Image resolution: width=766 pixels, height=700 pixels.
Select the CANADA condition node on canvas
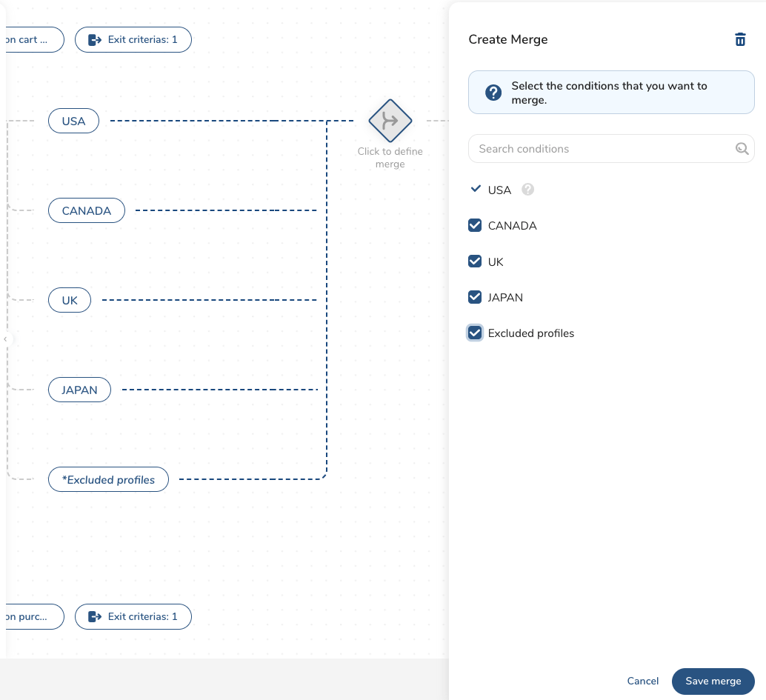(x=87, y=211)
